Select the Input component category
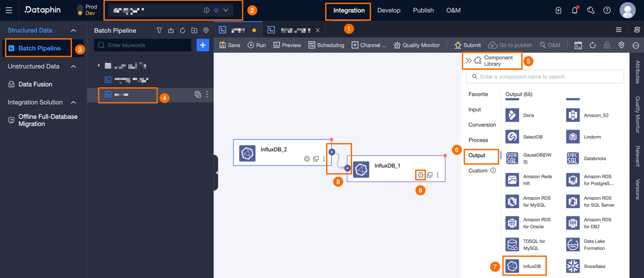Viewport: 644px width, 278px height. point(474,109)
